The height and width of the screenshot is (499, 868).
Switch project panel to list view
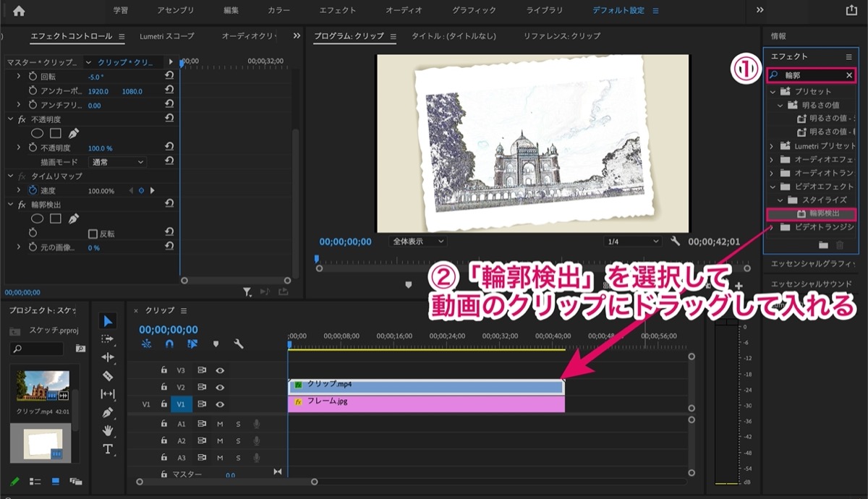pyautogui.click(x=36, y=481)
